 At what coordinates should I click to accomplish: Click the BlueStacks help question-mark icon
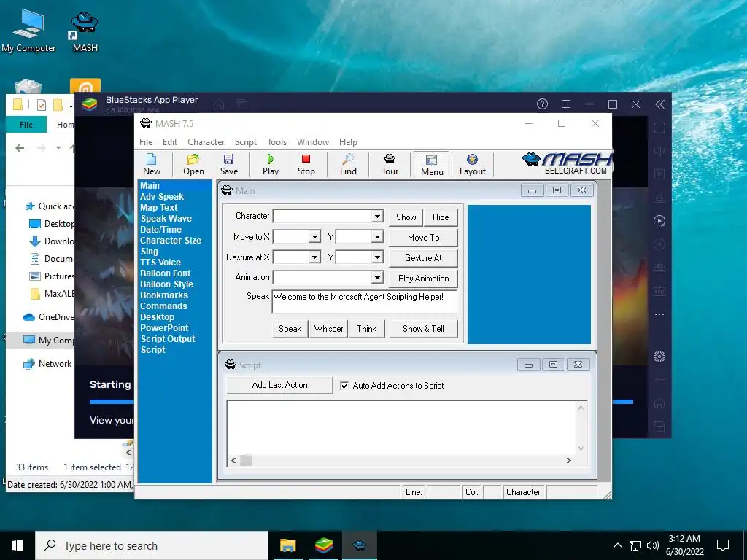(x=542, y=104)
